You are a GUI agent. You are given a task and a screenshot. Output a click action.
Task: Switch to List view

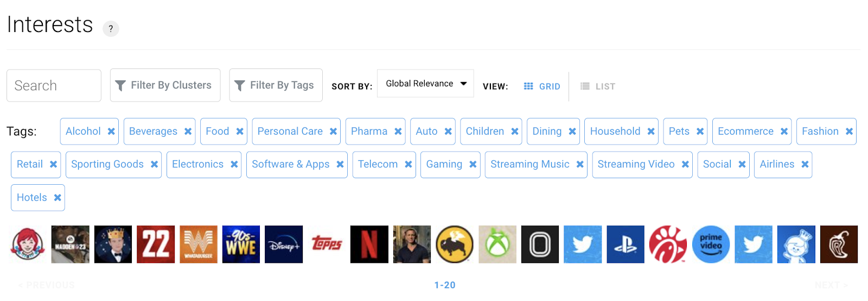[x=597, y=86]
